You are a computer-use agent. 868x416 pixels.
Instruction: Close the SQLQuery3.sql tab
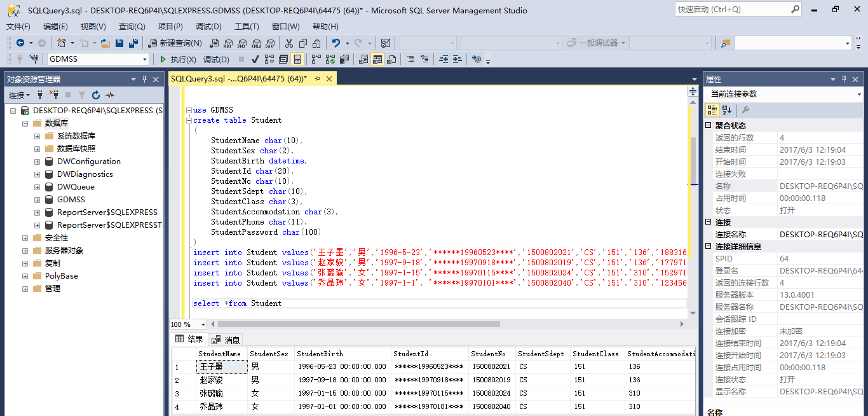coord(329,79)
